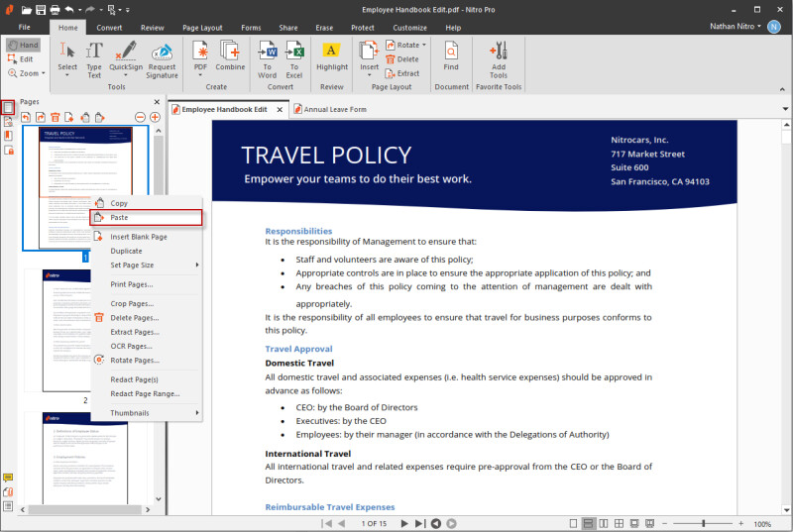The height and width of the screenshot is (532, 793).
Task: Switch to the Page Layout ribbon tab
Action: point(202,28)
